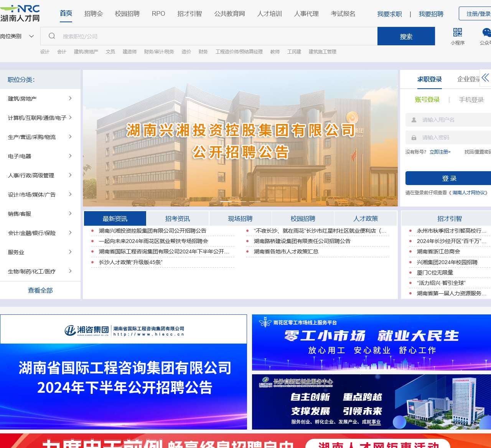Open the RPO navigation item
The width and height of the screenshot is (491, 448).
[x=158, y=13]
